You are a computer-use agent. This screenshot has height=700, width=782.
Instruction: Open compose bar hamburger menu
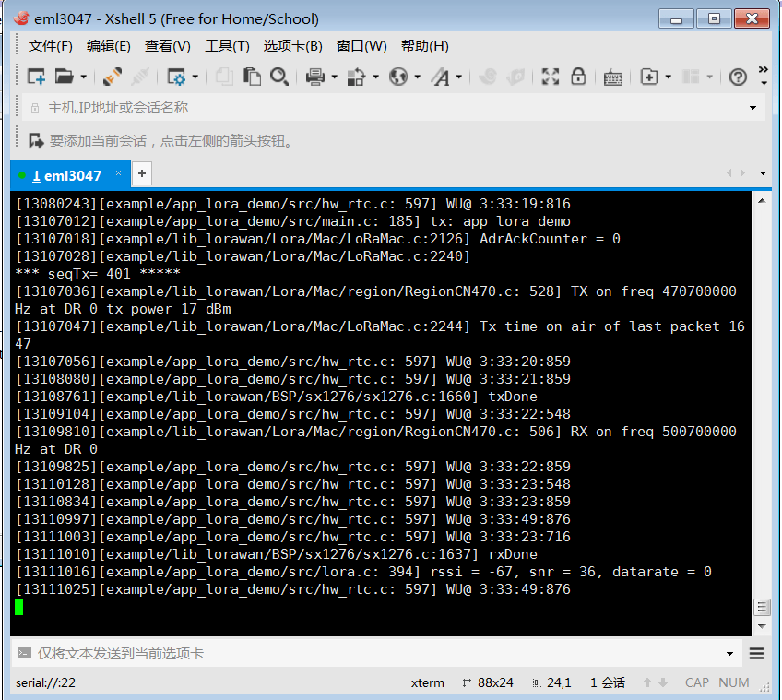[x=756, y=654]
